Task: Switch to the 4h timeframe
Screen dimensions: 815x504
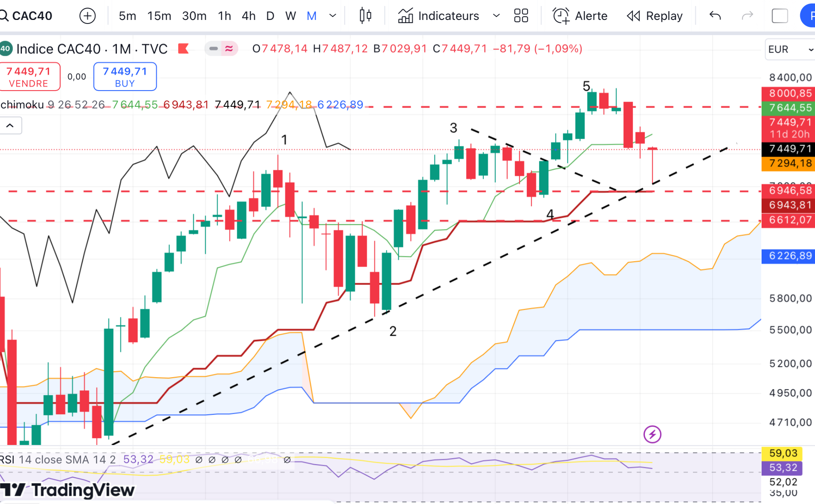Action: (x=248, y=16)
